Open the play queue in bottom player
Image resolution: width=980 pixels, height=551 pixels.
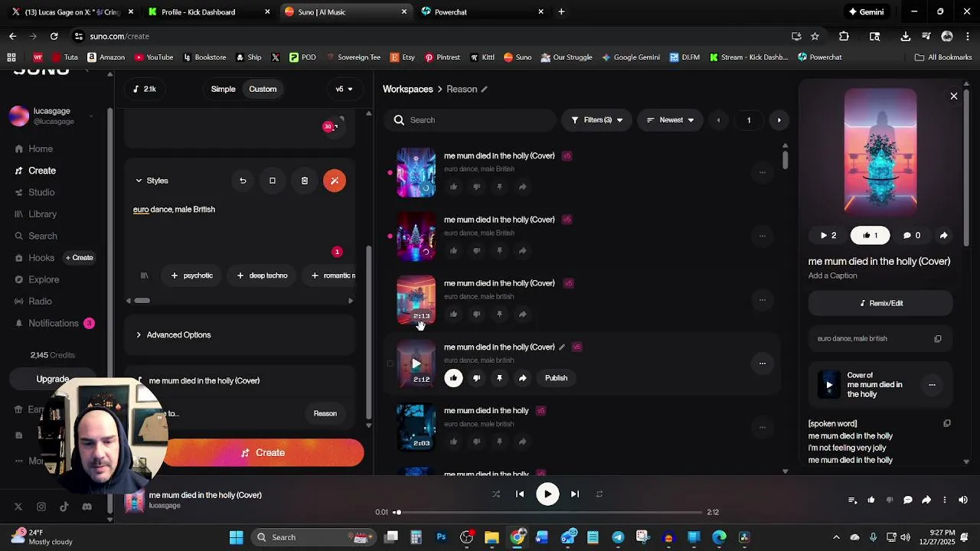click(853, 500)
